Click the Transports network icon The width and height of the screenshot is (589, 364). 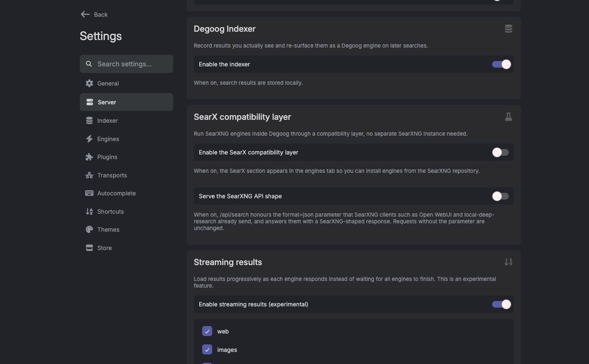click(x=89, y=175)
